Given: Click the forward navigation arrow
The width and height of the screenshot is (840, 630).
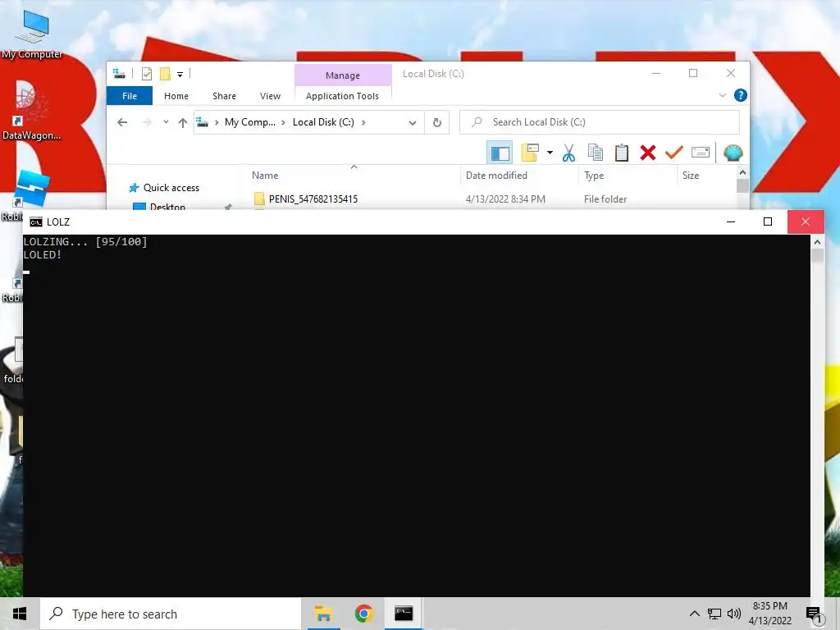Looking at the screenshot, I should click(146, 123).
